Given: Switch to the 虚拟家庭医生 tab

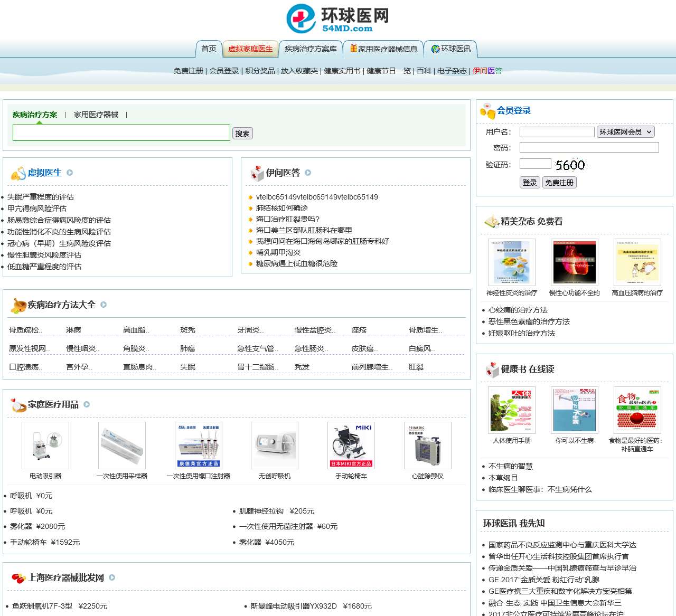Looking at the screenshot, I should click(x=250, y=49).
